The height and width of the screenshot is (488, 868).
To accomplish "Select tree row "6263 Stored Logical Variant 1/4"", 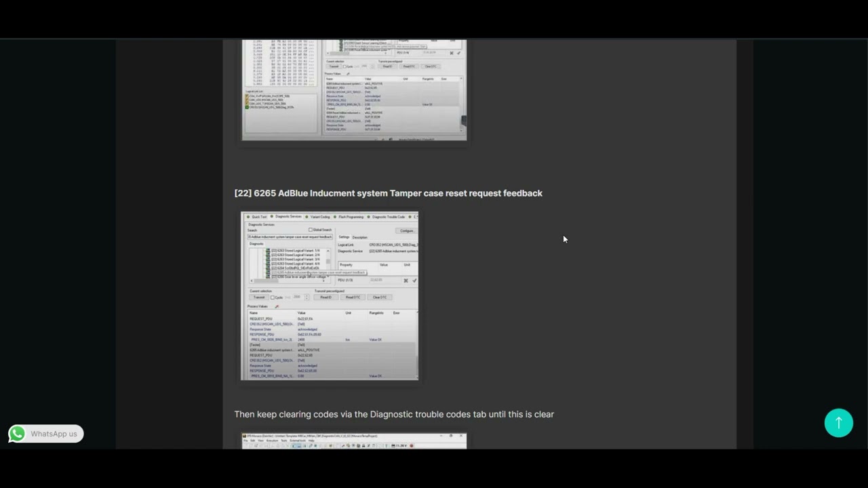I will (x=296, y=251).
